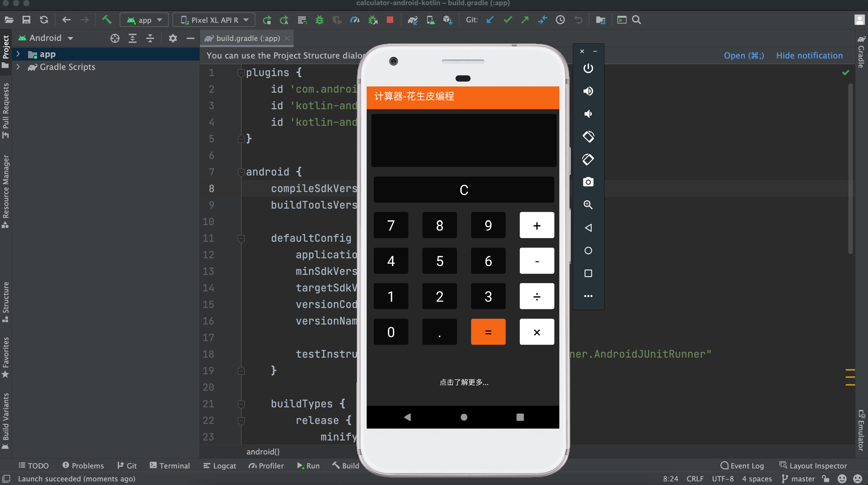This screenshot has width=868, height=485.
Task: Open the Event Log panel
Action: click(742, 466)
